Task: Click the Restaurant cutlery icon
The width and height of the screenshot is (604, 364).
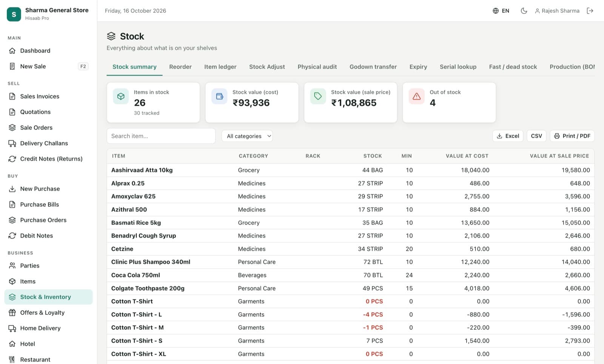Action: 12,359
